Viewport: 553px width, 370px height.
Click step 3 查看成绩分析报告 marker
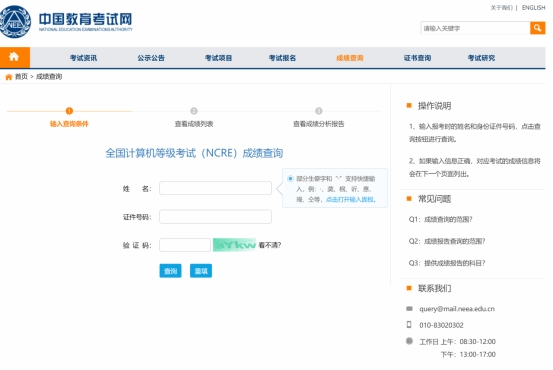(x=318, y=111)
